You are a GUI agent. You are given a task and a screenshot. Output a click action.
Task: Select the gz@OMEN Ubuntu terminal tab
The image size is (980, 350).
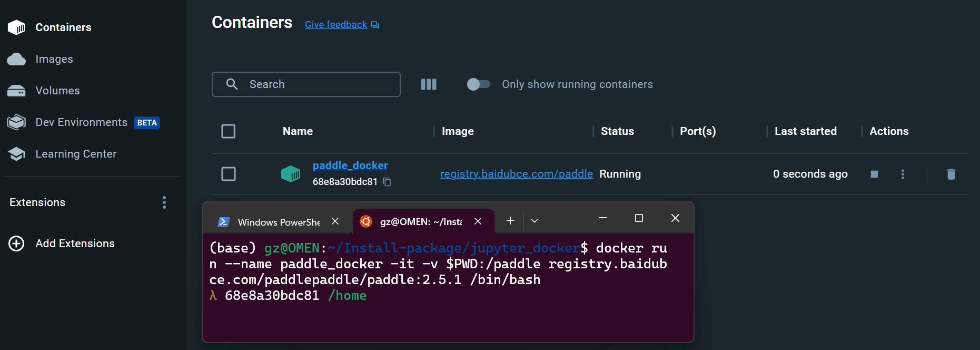(416, 222)
